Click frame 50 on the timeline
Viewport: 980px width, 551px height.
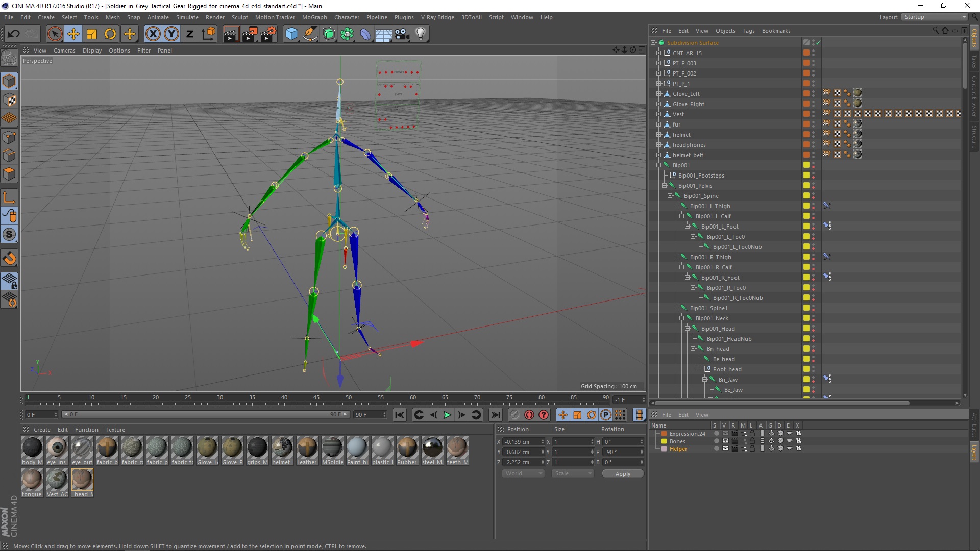point(349,398)
